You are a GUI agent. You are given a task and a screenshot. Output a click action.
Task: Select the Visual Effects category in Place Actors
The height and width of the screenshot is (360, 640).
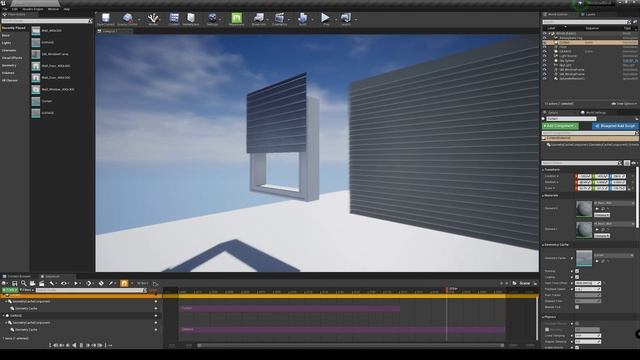point(12,58)
